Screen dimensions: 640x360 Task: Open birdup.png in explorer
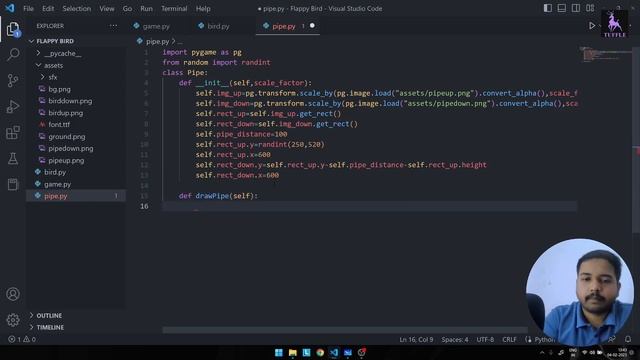tap(65, 113)
